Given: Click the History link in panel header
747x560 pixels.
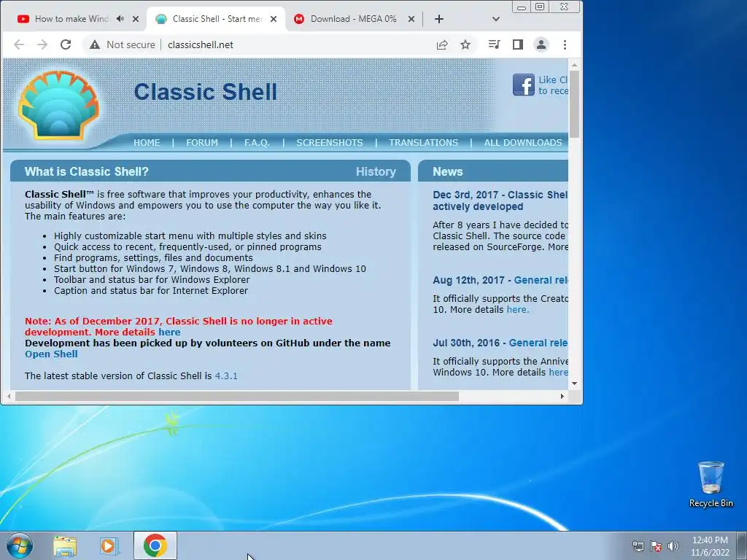Looking at the screenshot, I should click(x=376, y=171).
